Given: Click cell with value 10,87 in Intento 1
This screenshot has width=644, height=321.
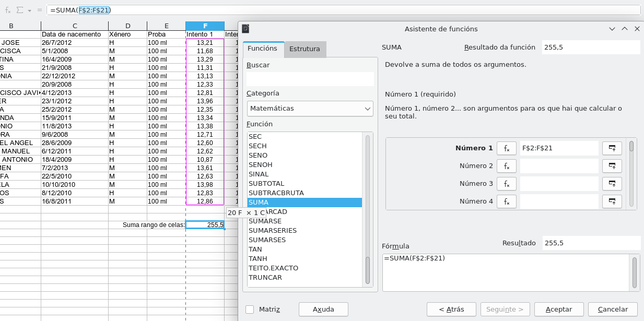Looking at the screenshot, I should [205, 160].
